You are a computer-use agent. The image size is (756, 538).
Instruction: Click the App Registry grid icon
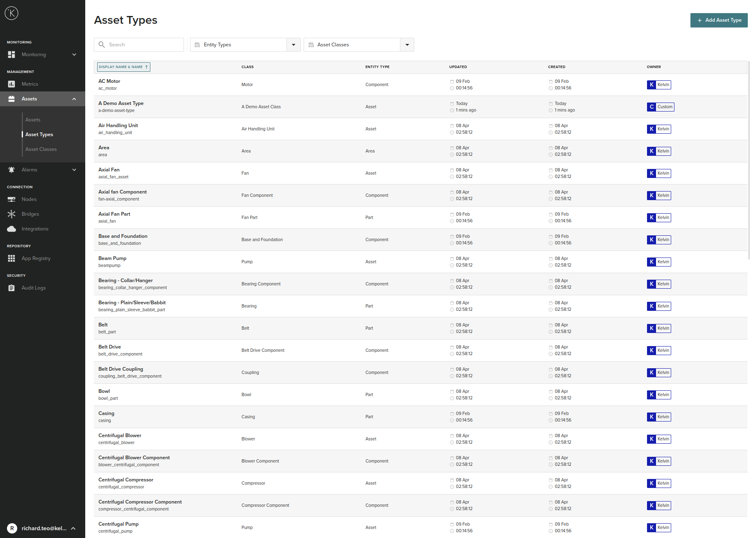coord(11,258)
